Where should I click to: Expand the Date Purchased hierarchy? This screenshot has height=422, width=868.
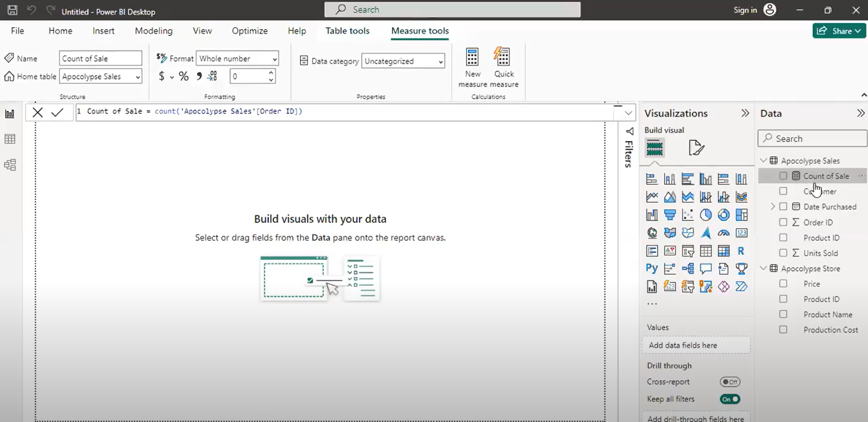click(773, 206)
